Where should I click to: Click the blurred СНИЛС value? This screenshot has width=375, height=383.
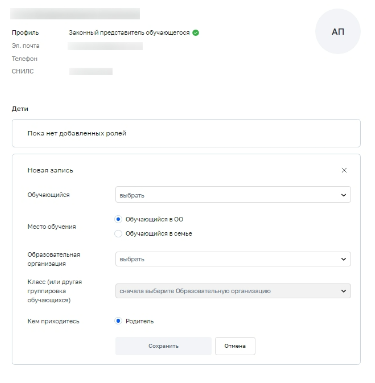pyautogui.click(x=91, y=71)
